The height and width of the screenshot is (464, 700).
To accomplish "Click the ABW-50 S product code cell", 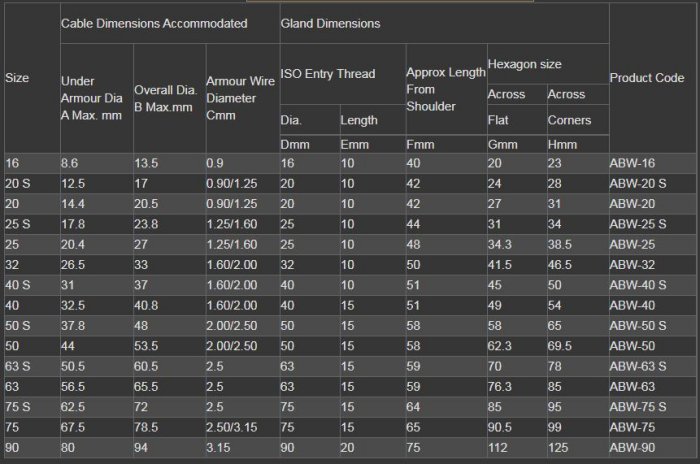I will tap(638, 327).
